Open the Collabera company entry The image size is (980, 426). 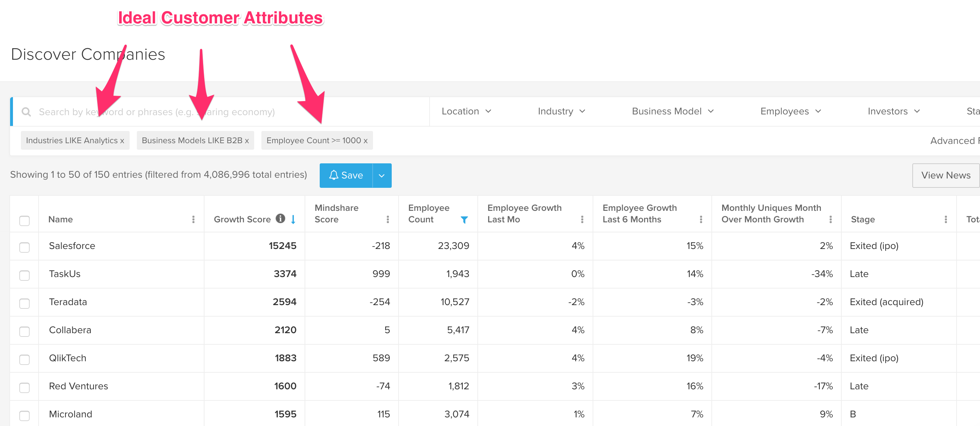(x=70, y=331)
